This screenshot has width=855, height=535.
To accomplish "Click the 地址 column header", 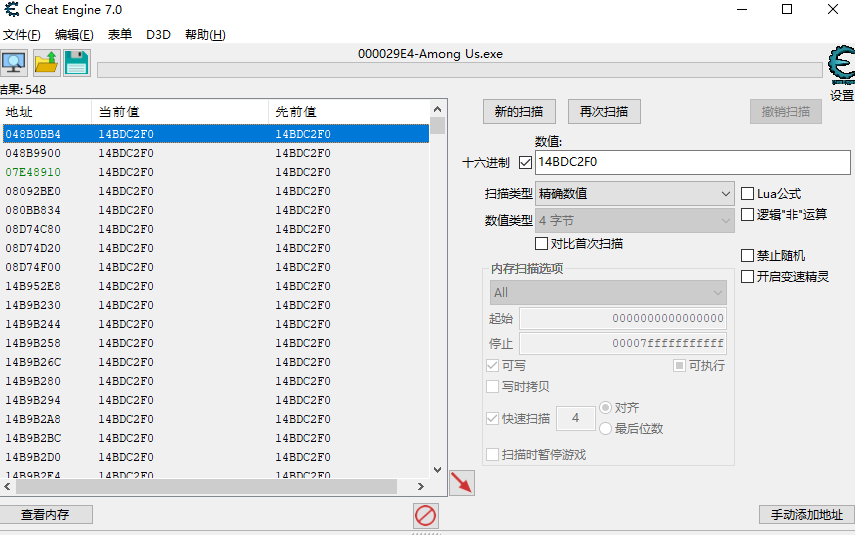I will (x=46, y=112).
